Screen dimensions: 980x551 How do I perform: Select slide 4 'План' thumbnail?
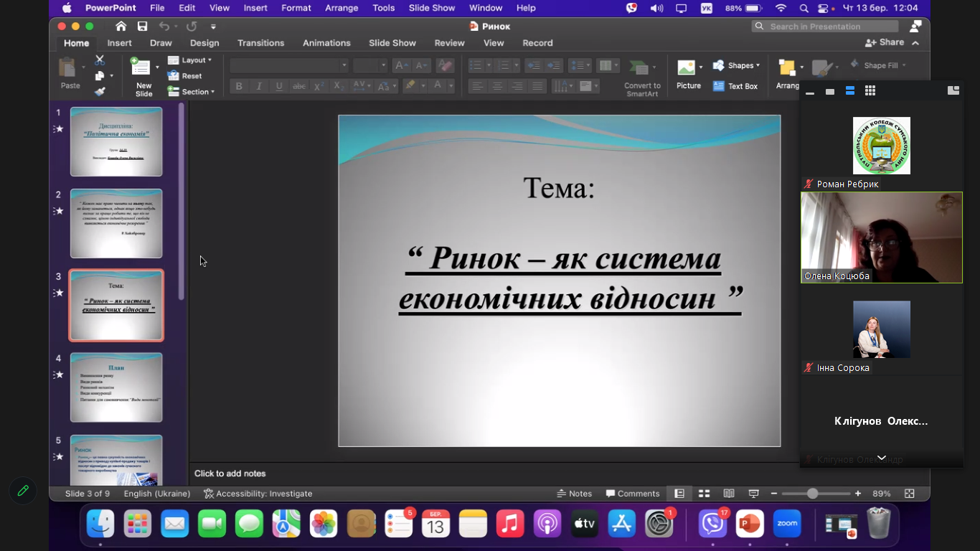116,387
